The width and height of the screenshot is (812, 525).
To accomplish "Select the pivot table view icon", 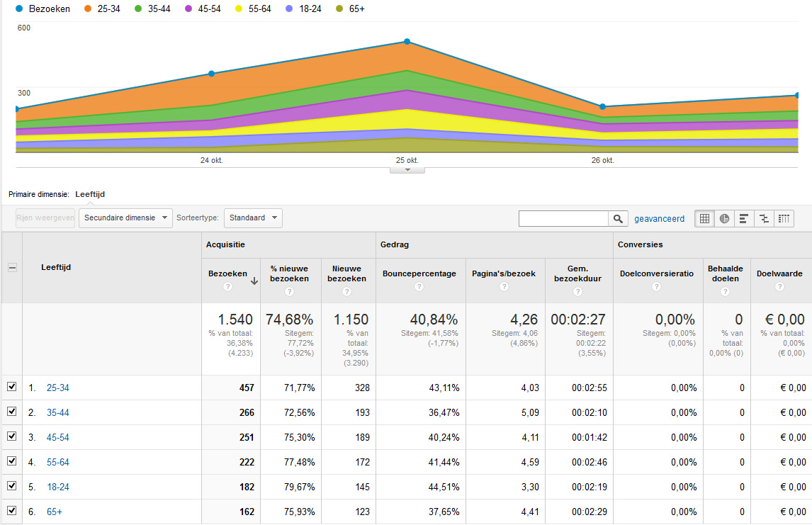I will pyautogui.click(x=784, y=219).
